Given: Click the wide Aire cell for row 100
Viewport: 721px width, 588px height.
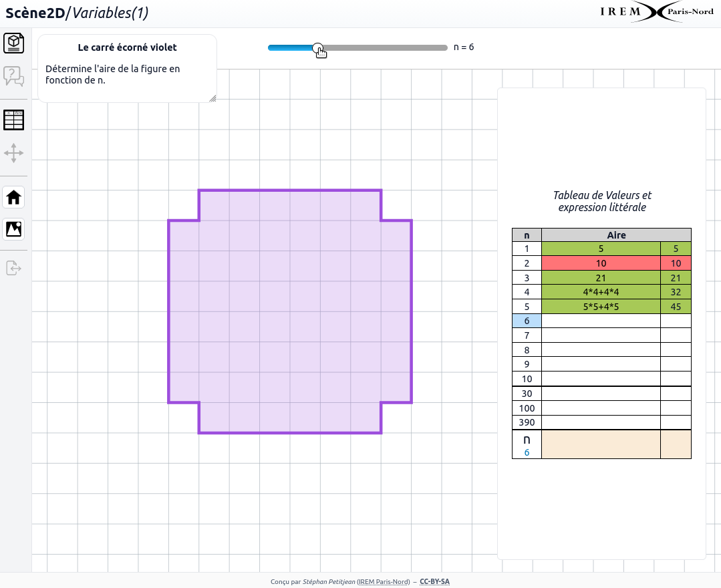Looking at the screenshot, I should 601,408.
